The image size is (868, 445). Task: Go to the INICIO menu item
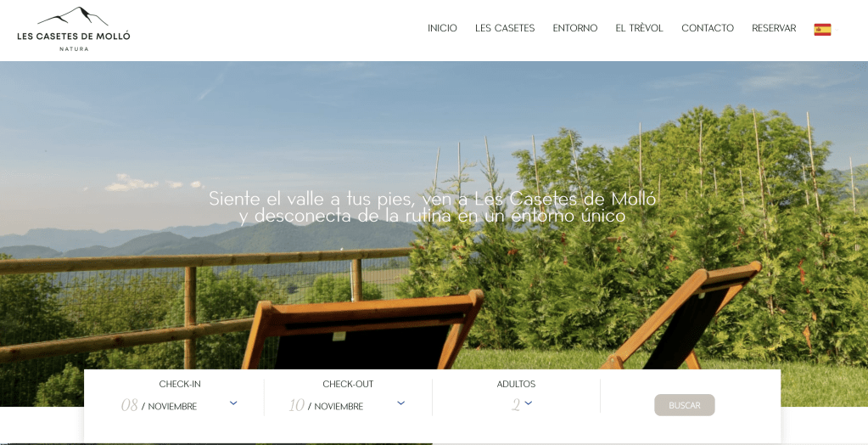click(442, 28)
